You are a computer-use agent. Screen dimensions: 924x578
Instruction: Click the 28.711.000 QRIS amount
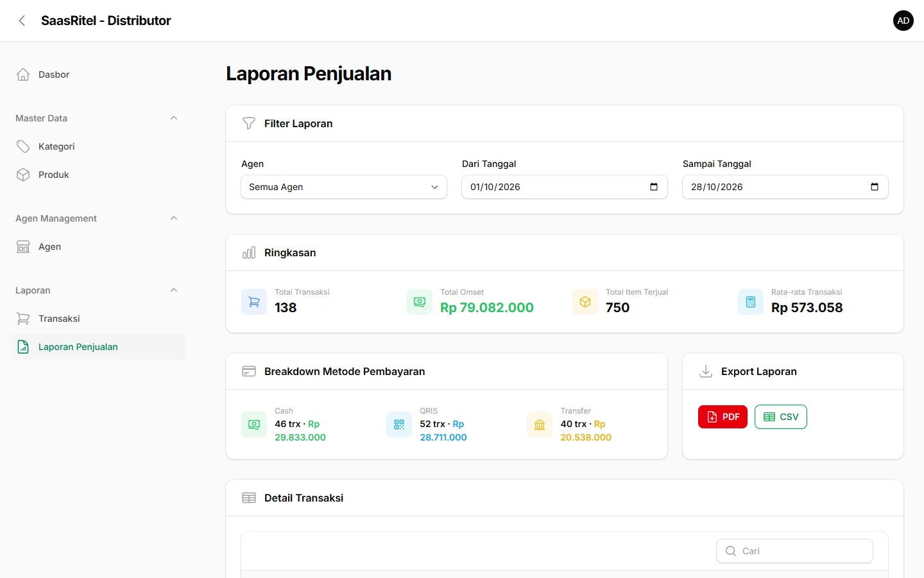(443, 437)
